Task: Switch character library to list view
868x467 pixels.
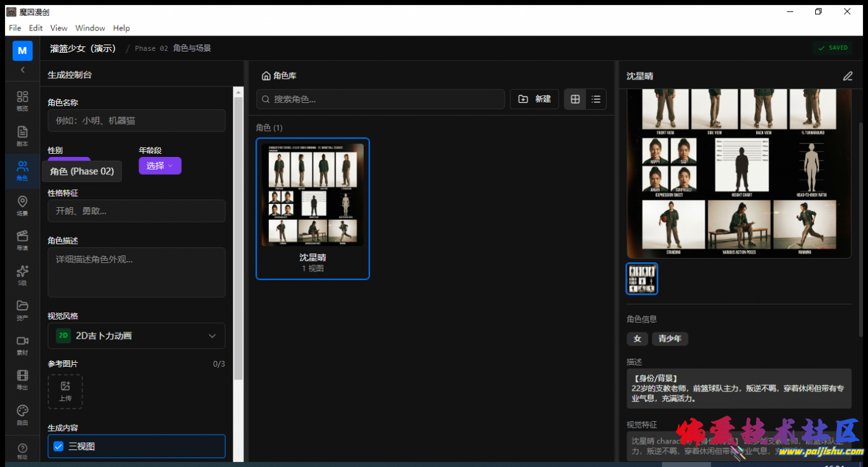Action: [x=595, y=99]
